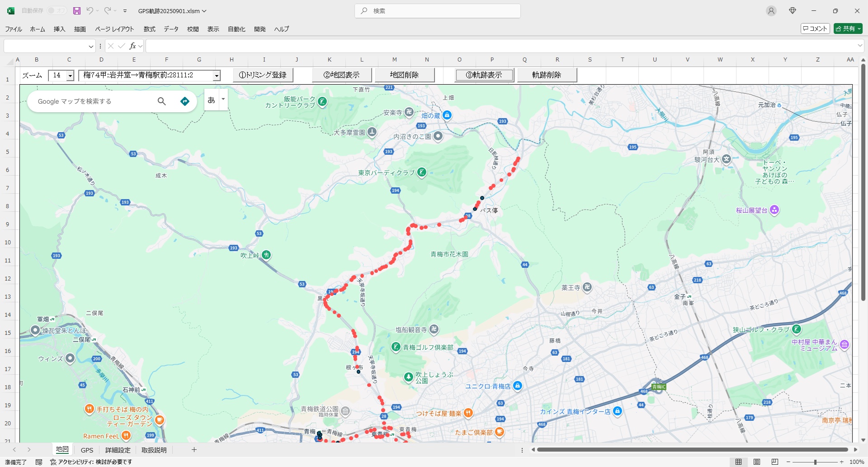Click the Google マップを検索する search field
The width and height of the screenshot is (868, 467).
point(93,101)
